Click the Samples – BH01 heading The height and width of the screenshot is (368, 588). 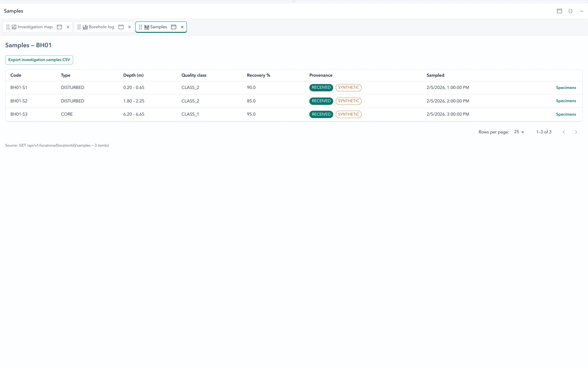(28, 45)
